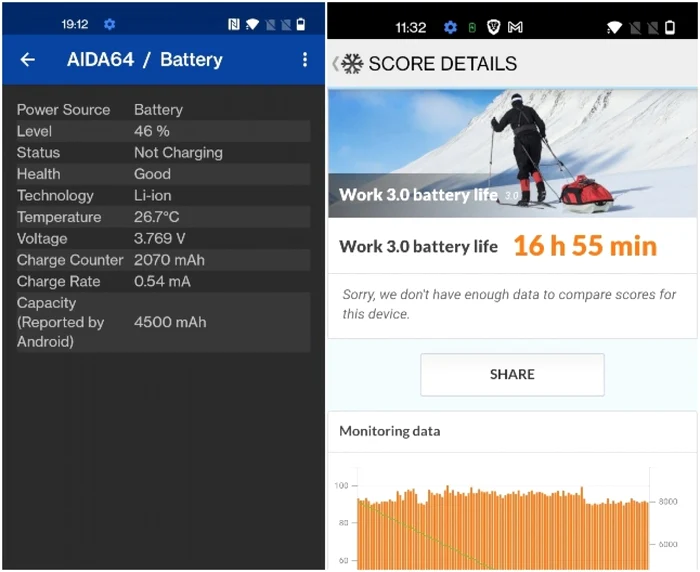The width and height of the screenshot is (700, 572).
Task: Tap Monitoring data heading
Action: tap(389, 431)
